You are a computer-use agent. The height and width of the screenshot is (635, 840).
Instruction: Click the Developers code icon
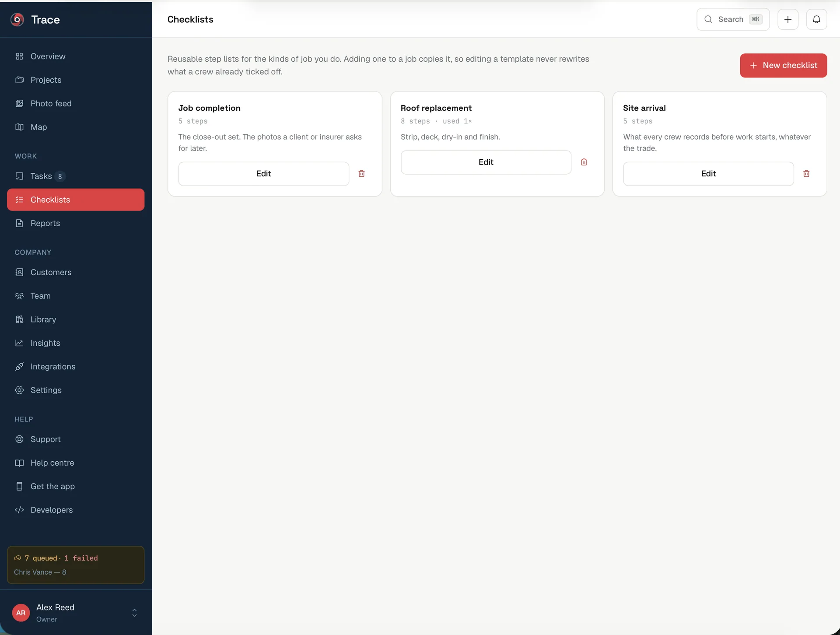pos(19,510)
